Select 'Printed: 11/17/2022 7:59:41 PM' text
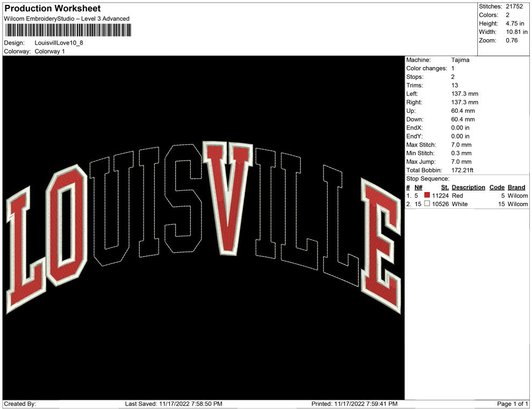Viewport: 532px width, 409px height. tap(355, 404)
